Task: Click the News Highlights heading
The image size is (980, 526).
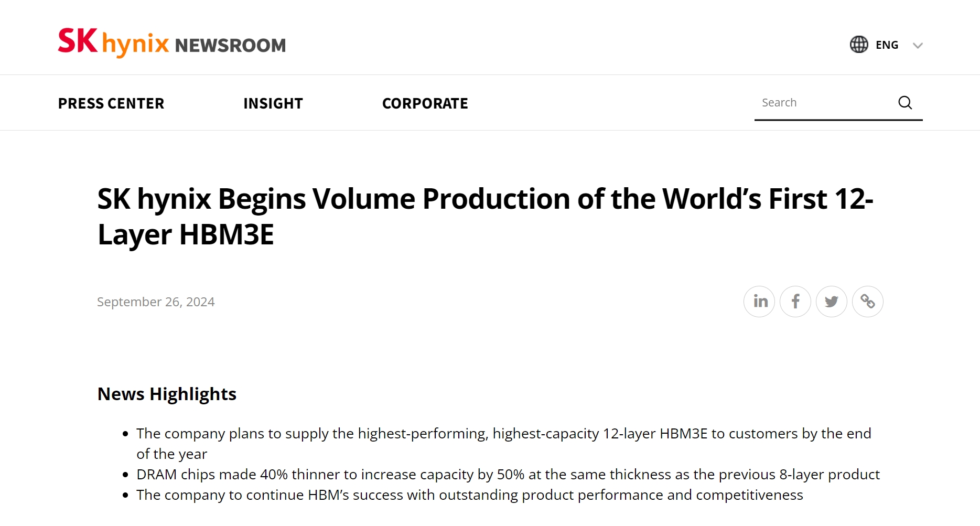Action: pos(167,394)
